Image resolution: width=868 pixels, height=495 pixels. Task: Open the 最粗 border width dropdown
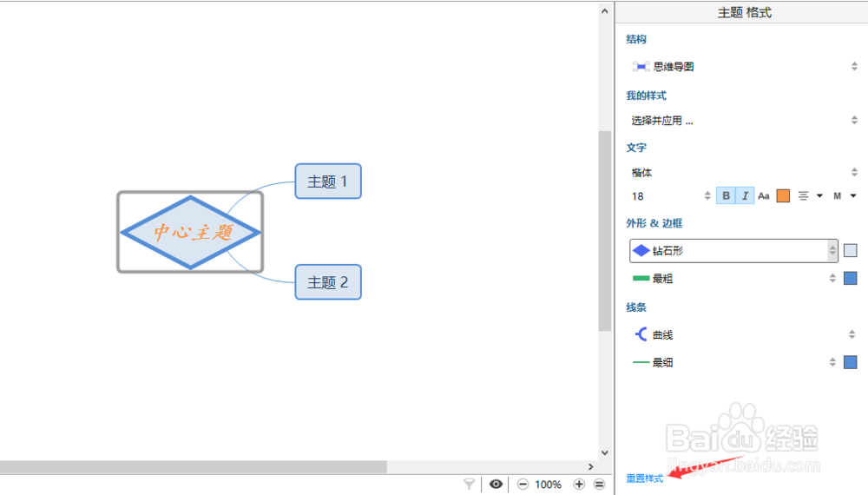coord(733,279)
